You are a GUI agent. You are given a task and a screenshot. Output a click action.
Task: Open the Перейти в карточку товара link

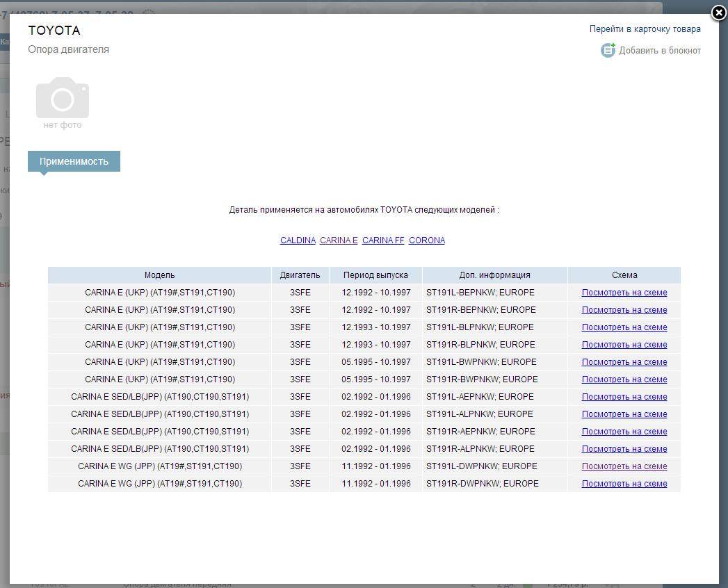pos(645,29)
